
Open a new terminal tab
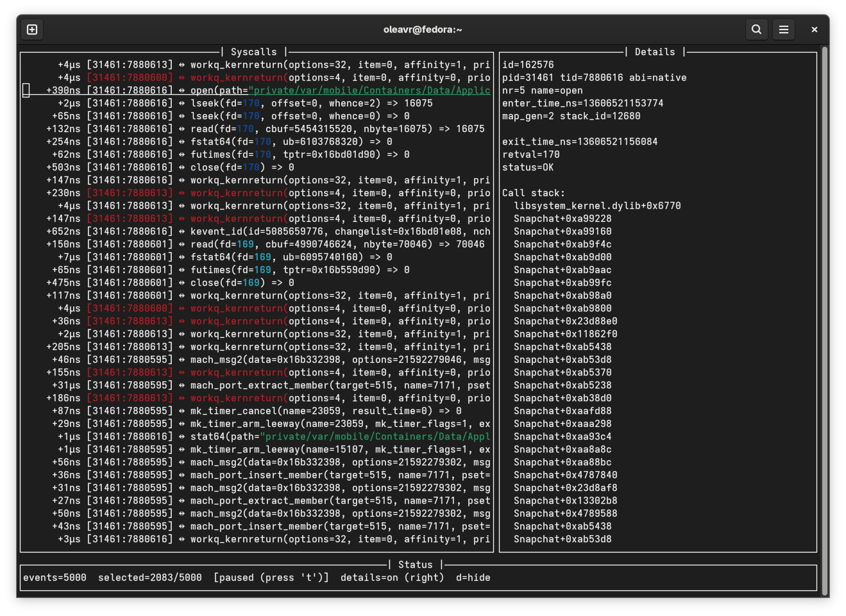click(32, 29)
